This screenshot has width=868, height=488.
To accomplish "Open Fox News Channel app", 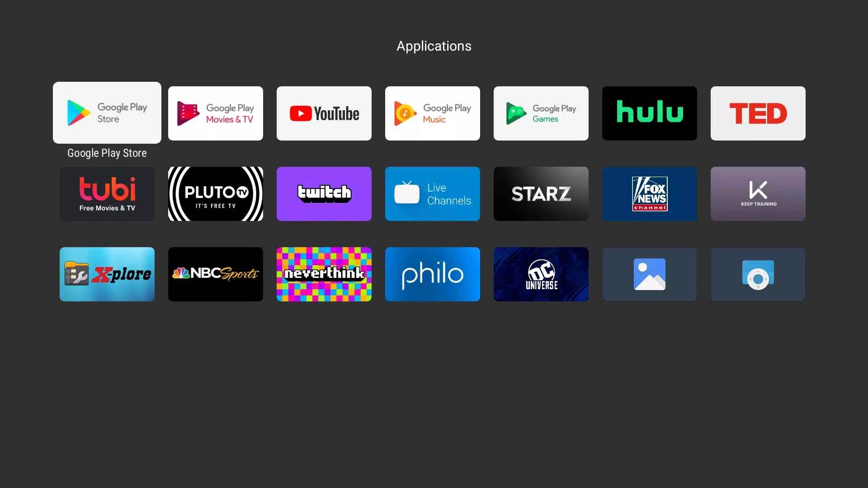I will (x=649, y=193).
